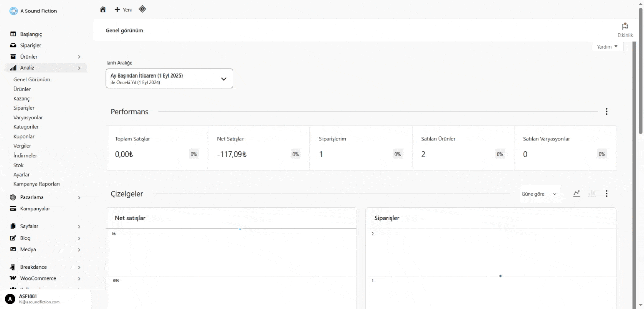This screenshot has height=309, width=644.
Task: Open the Stok analytics link
Action: click(x=18, y=165)
